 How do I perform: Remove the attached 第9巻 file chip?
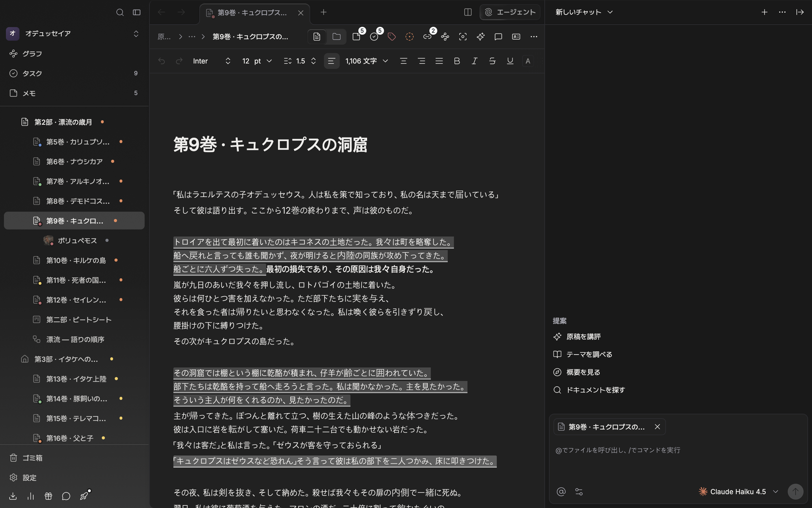point(657,427)
